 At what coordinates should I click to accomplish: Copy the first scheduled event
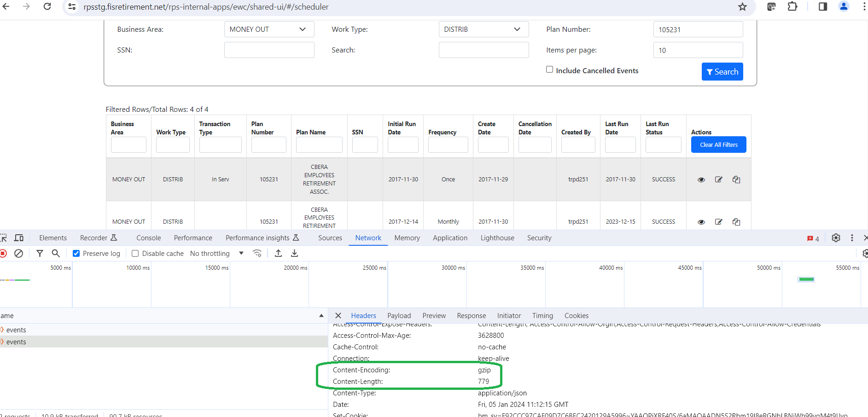(736, 179)
